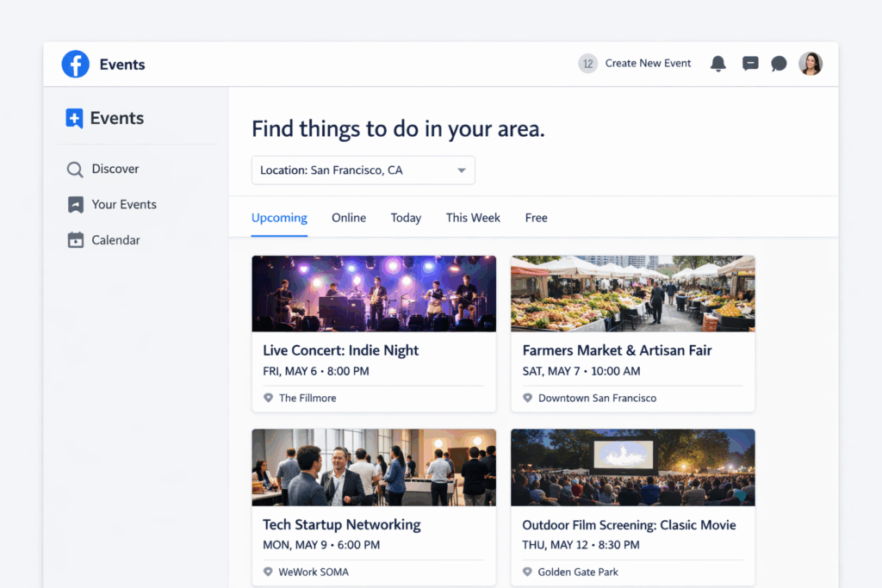The width and height of the screenshot is (882, 588).
Task: Expand the location selector chevron
Action: point(462,170)
